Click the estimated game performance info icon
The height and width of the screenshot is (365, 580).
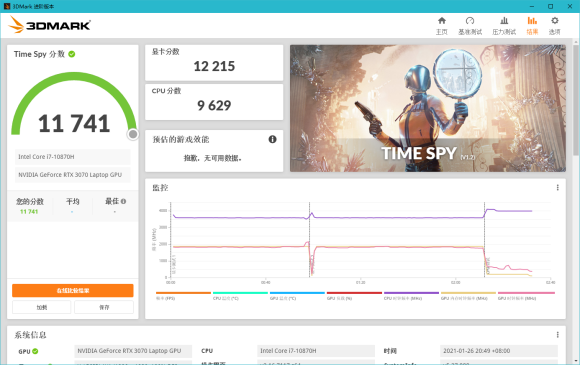coord(272,139)
